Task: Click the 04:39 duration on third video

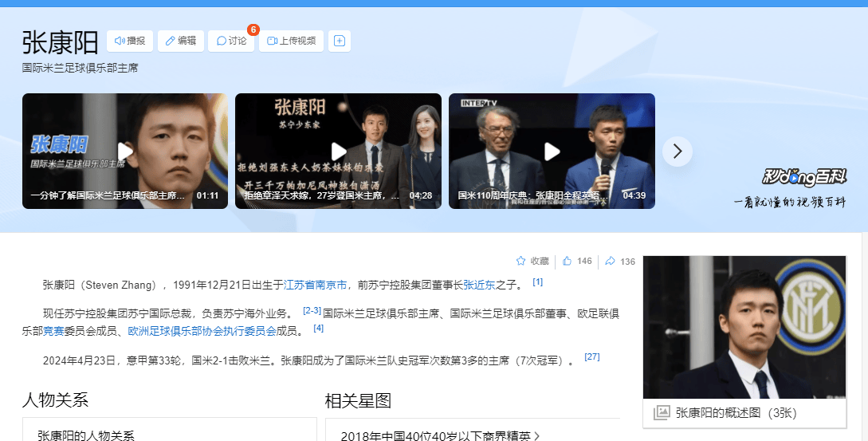Action: pyautogui.click(x=634, y=195)
